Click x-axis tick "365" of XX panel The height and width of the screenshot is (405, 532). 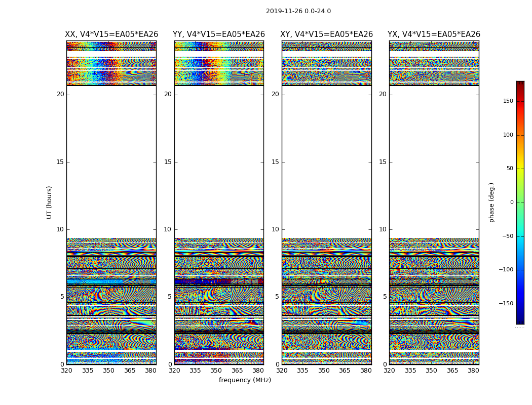[130, 371]
